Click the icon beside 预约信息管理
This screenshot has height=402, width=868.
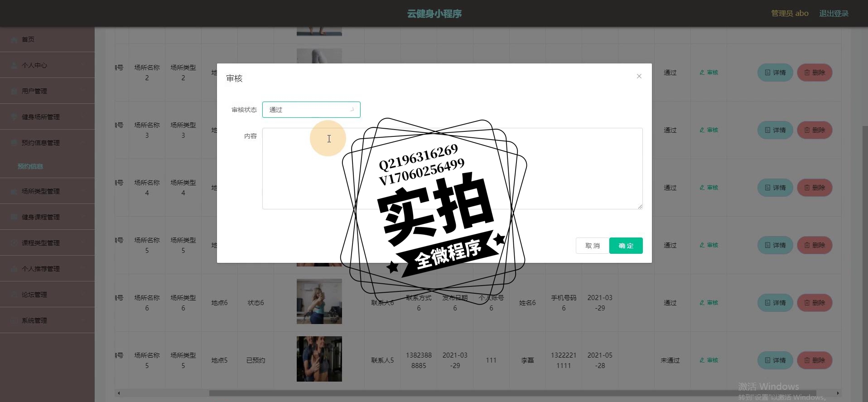pos(14,143)
